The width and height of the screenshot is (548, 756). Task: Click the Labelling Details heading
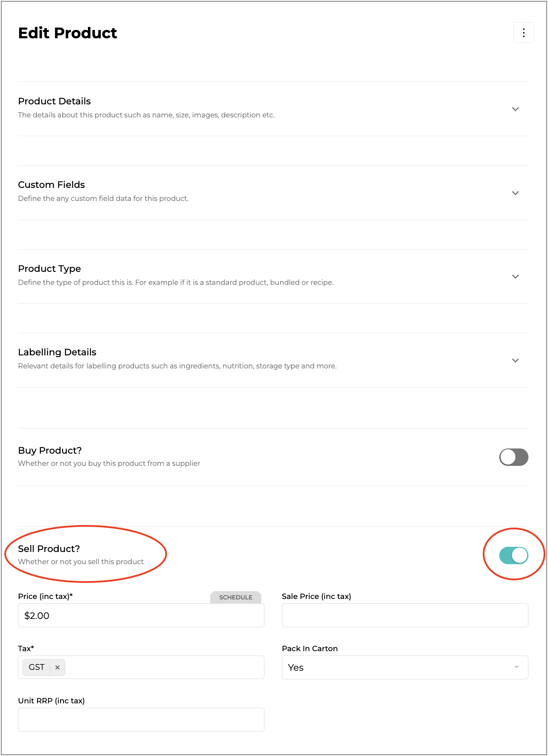(x=57, y=352)
